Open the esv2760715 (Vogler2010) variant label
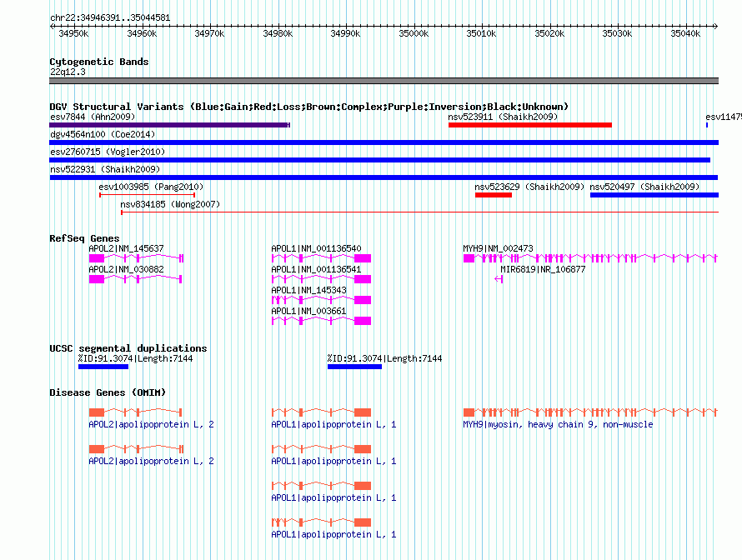 tap(108, 152)
